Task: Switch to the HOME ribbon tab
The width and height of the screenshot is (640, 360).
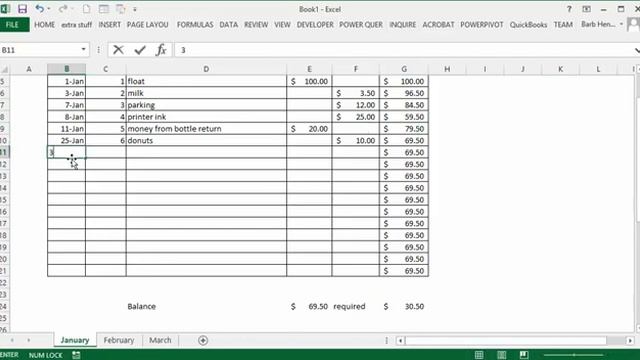Action: 44,25
